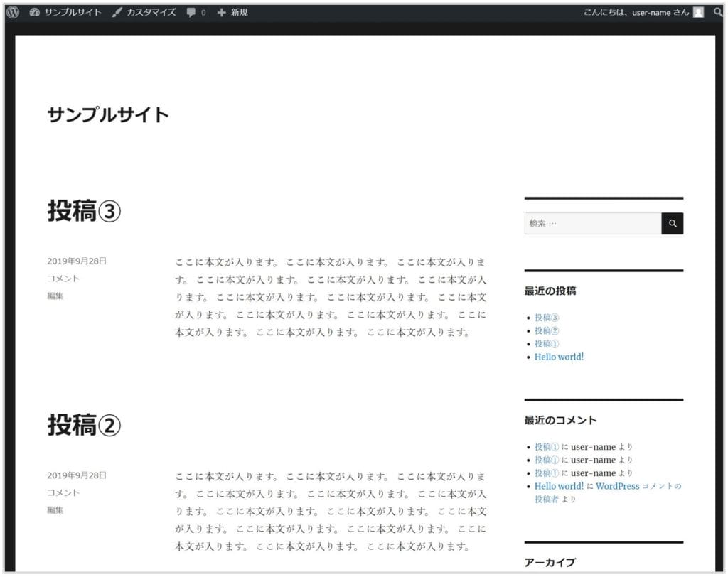Select 投稿① in 最近の投稿 list
Screen dimensions: 728x577
coord(547,344)
